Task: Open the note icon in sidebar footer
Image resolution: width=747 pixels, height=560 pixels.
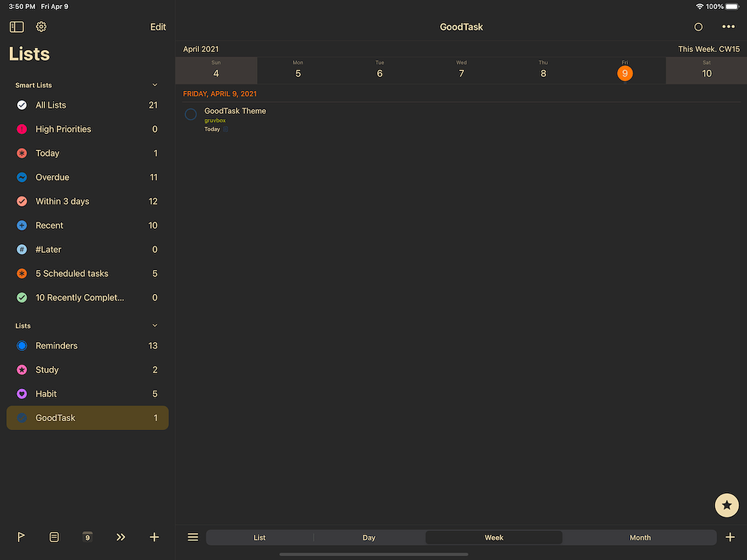Action: tap(55, 537)
